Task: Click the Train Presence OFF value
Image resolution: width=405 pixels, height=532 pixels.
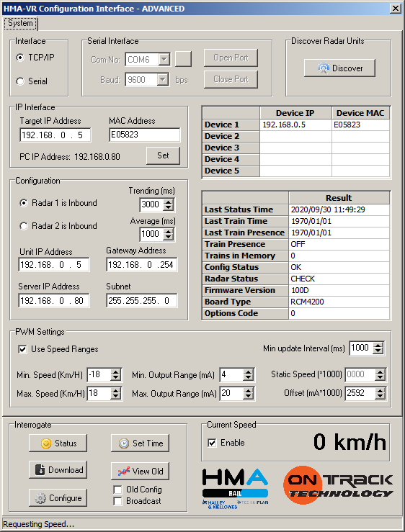Action: [x=339, y=244]
